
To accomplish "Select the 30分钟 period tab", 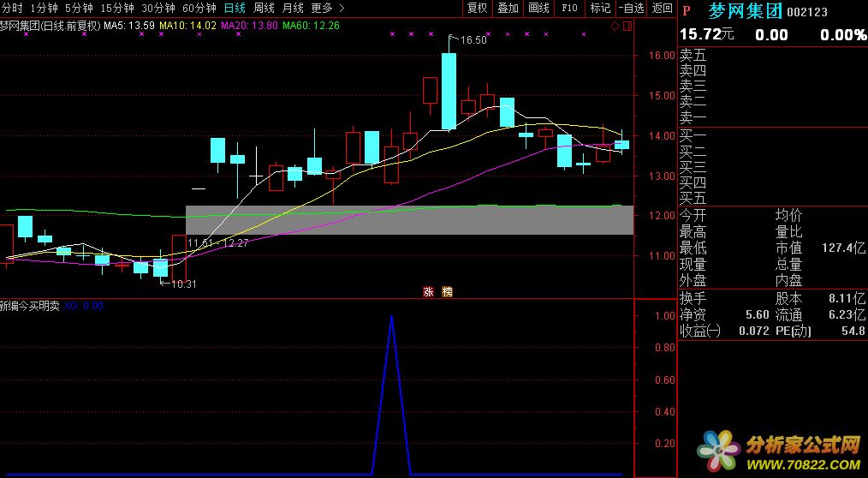I will click(x=158, y=8).
